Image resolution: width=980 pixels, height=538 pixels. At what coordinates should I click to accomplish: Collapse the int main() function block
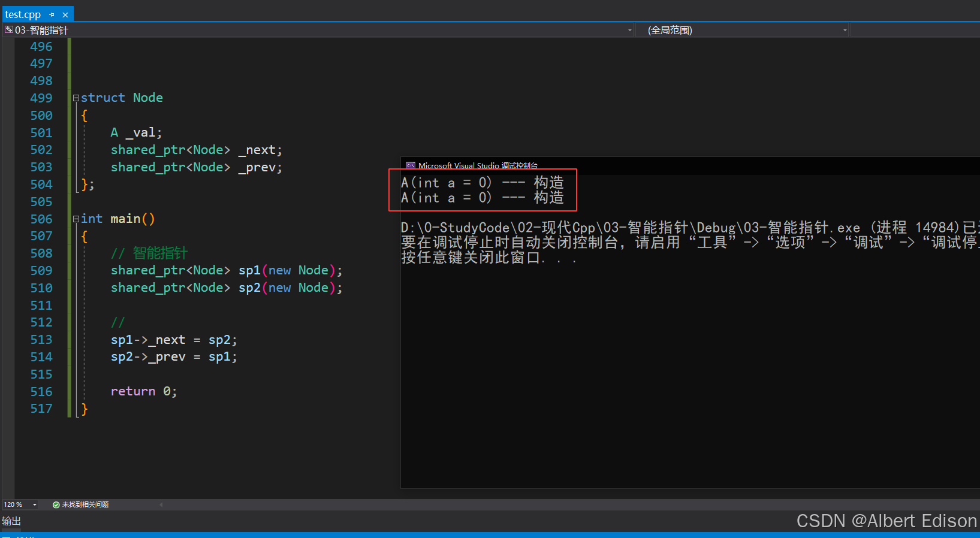76,219
